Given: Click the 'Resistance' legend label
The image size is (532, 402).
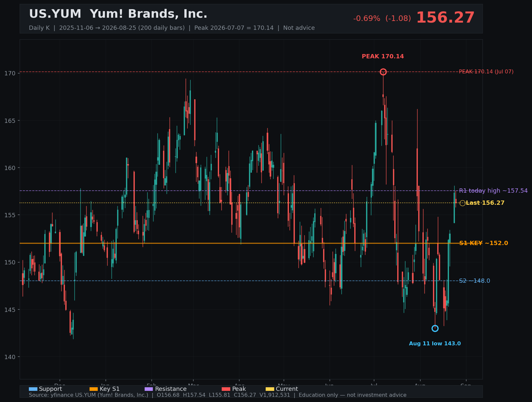Looking at the screenshot, I should 171,389.
